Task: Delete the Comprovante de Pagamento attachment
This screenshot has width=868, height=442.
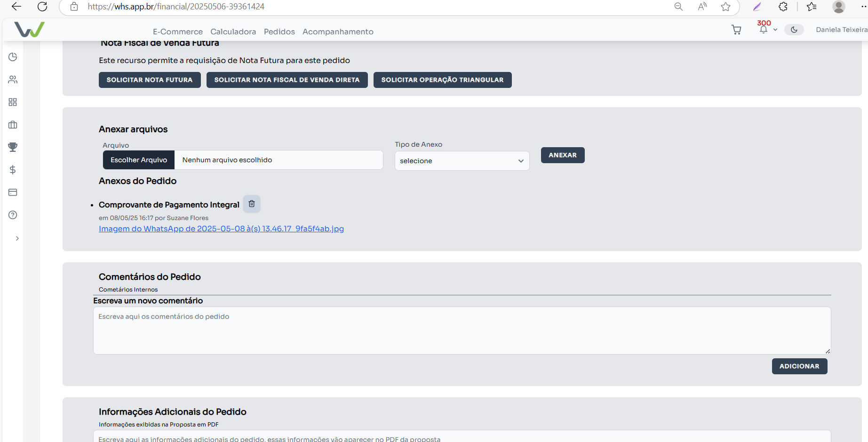Action: (x=252, y=204)
